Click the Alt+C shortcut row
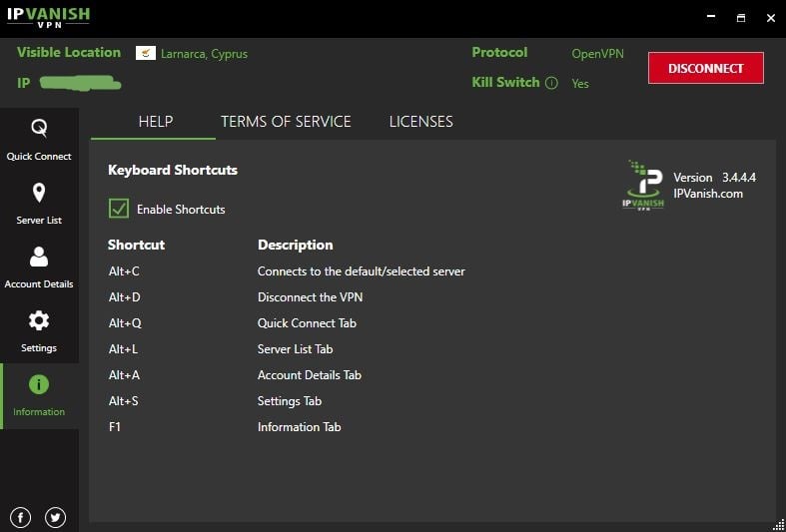The height and width of the screenshot is (532, 786). tap(287, 271)
